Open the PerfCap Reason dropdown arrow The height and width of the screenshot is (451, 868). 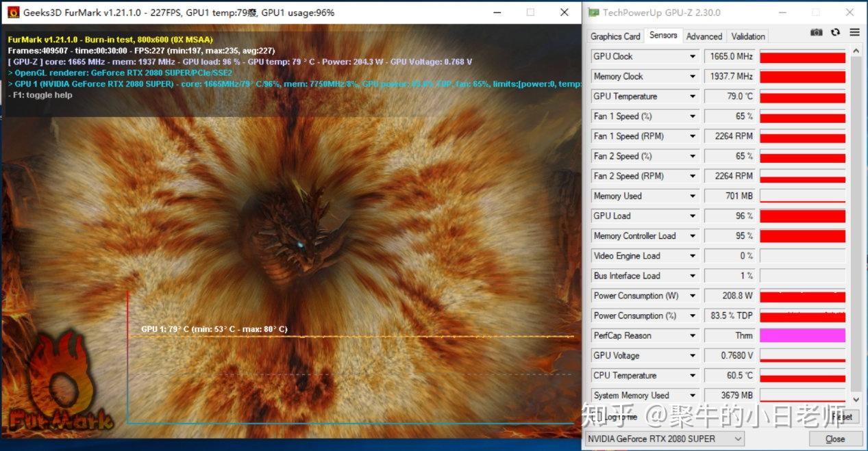[693, 336]
